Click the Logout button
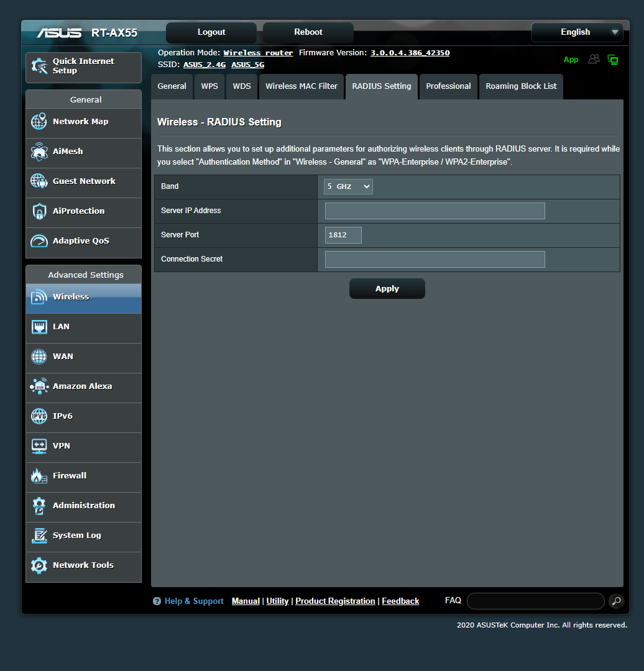 (211, 32)
